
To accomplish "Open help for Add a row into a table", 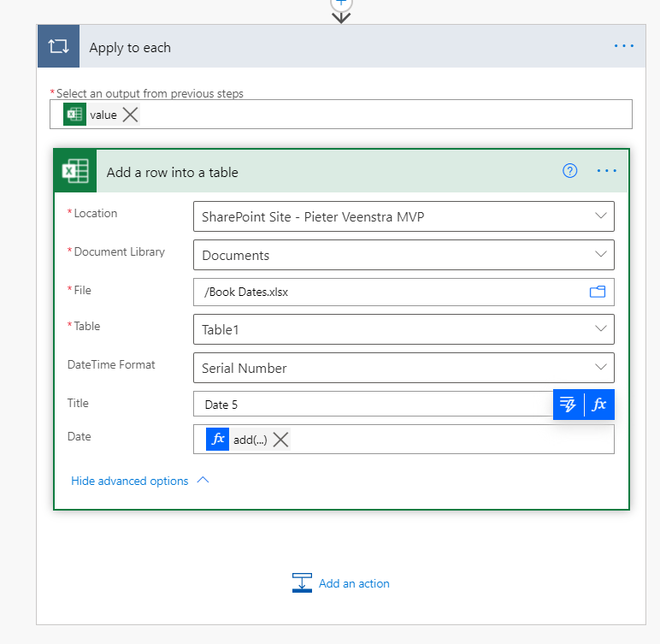I will (570, 171).
